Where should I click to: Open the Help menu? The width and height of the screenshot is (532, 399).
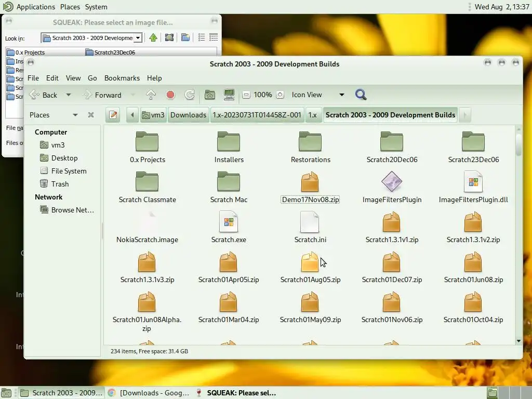click(x=154, y=78)
